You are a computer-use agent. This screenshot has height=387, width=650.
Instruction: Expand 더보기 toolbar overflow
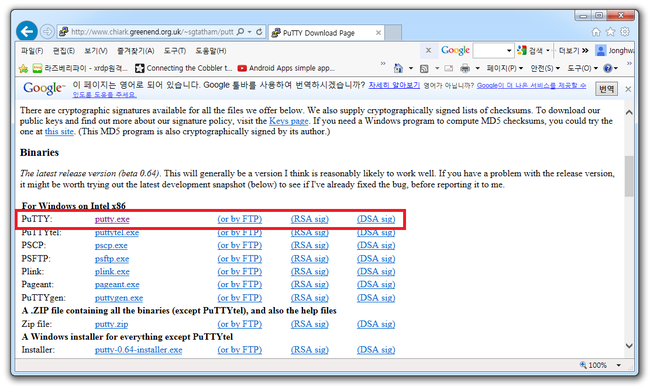(x=573, y=51)
